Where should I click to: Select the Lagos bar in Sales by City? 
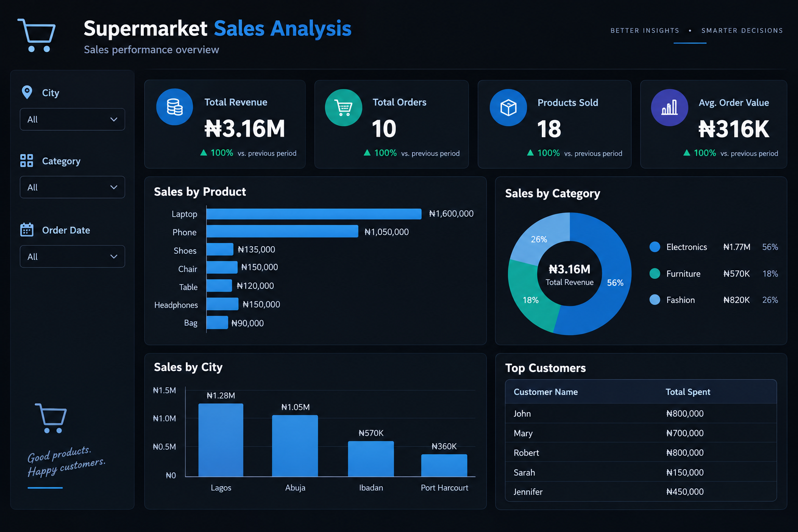tap(221, 440)
